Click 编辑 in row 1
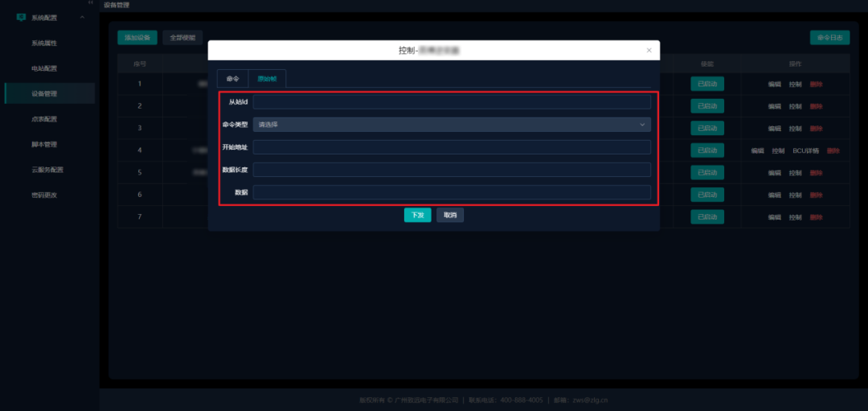 pyautogui.click(x=775, y=84)
